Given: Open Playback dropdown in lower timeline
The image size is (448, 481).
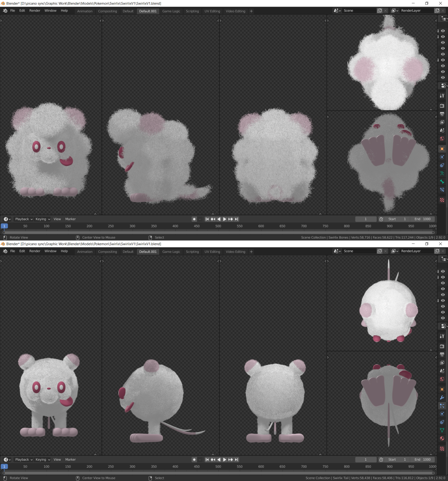Looking at the screenshot, I should (24, 460).
